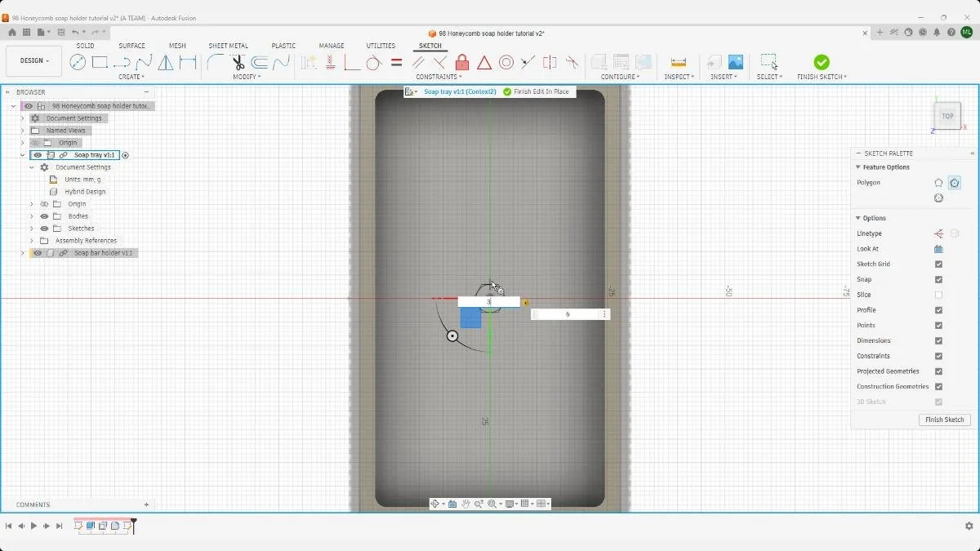Apply the Perpendicular constraint

tap(440, 62)
